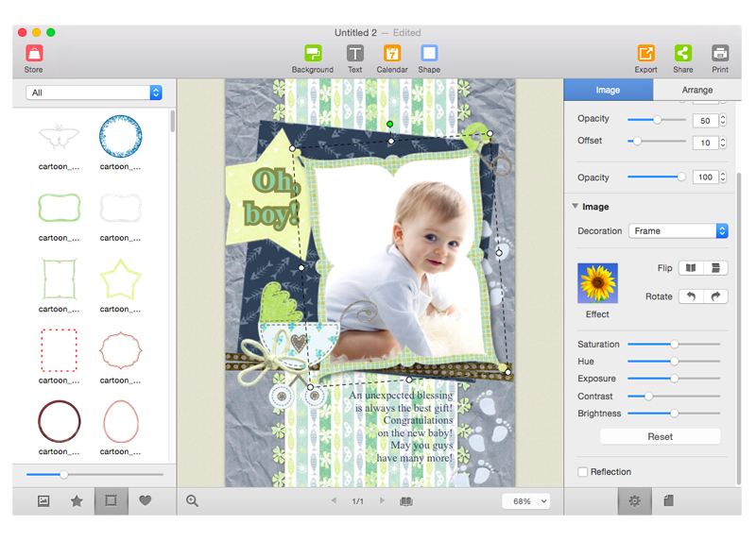
Task: Click the inspector panel scrollbar
Action: (739, 328)
